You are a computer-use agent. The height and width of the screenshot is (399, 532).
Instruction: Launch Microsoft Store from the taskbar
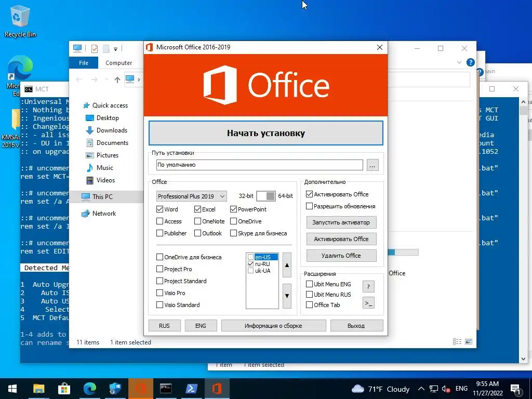64,389
